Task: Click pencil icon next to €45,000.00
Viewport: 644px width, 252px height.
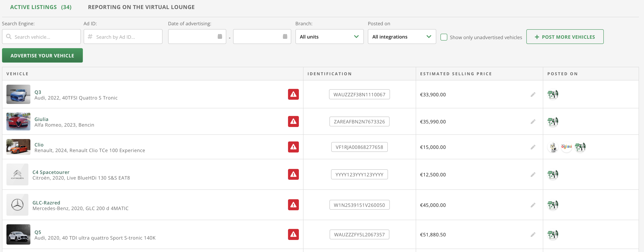Action: 533,205
